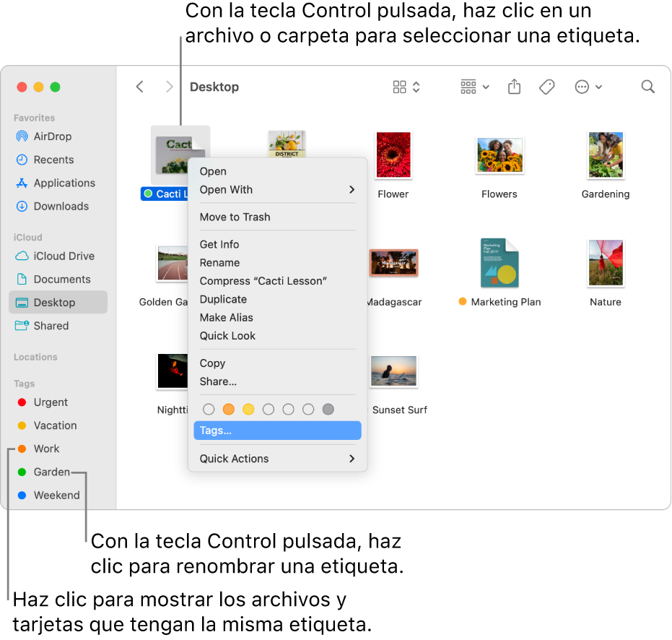Choose Get Info in context menu

(x=277, y=244)
